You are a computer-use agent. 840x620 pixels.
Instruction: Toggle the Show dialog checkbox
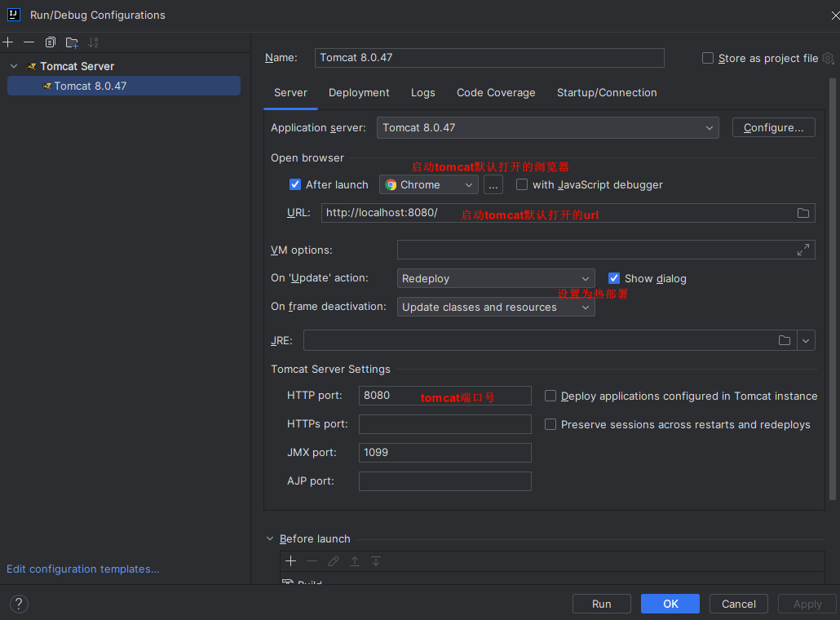pos(614,278)
